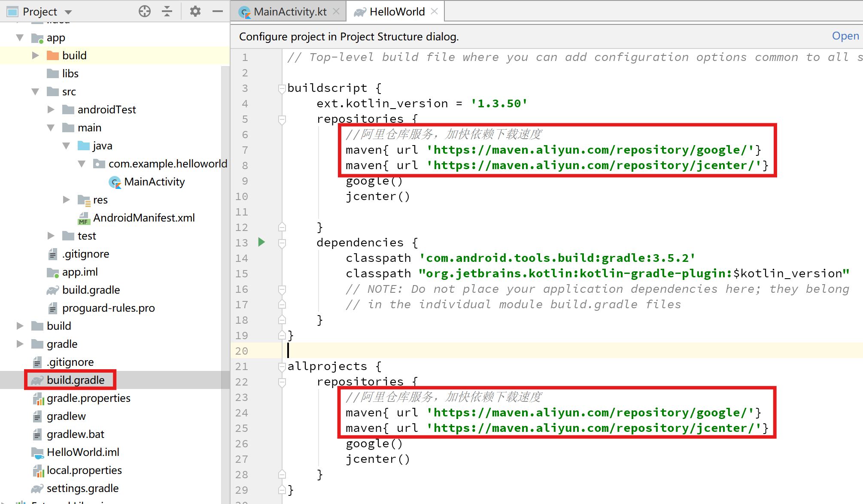Toggle fold marker of the dependencies block
863x504 pixels.
pos(282,243)
